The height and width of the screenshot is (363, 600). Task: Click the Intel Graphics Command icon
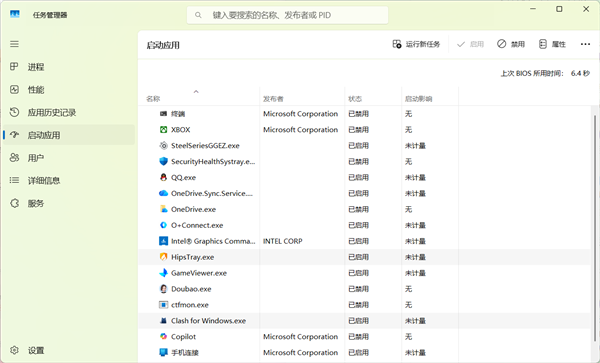163,241
